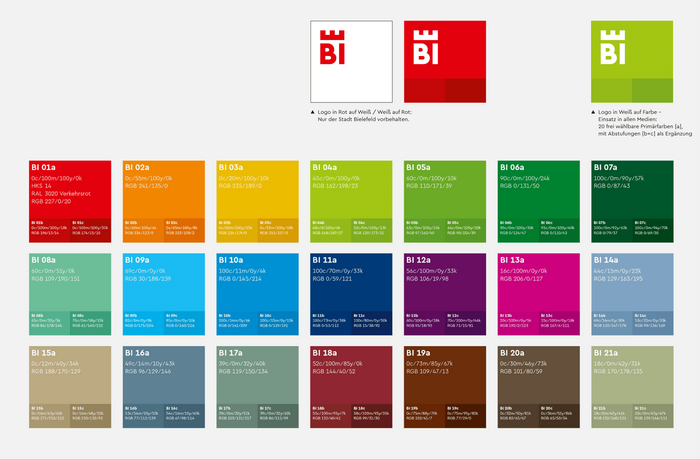The image size is (700, 459).
Task: Click the BI 21b olive shade
Action: (612, 416)
